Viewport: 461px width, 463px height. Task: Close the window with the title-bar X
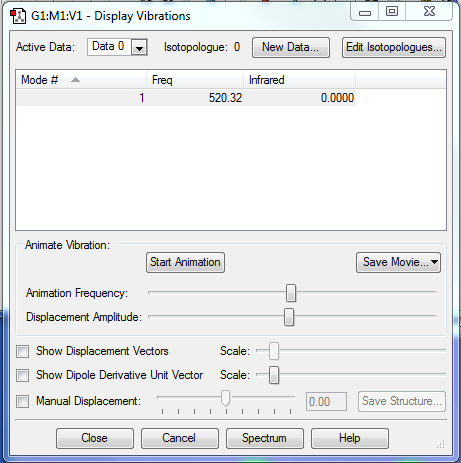coord(429,12)
